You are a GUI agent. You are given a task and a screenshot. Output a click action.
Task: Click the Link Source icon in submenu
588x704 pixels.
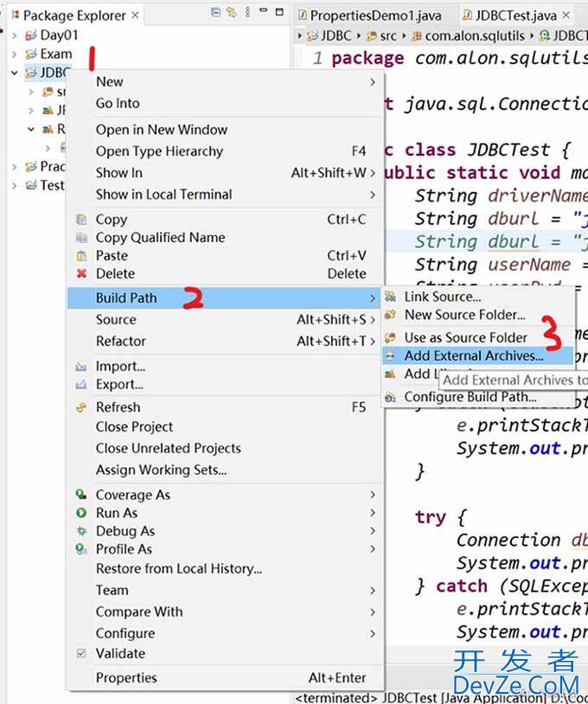click(x=391, y=297)
